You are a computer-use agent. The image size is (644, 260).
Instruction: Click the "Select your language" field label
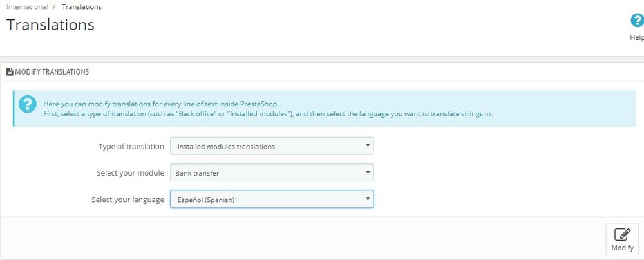[x=128, y=200]
